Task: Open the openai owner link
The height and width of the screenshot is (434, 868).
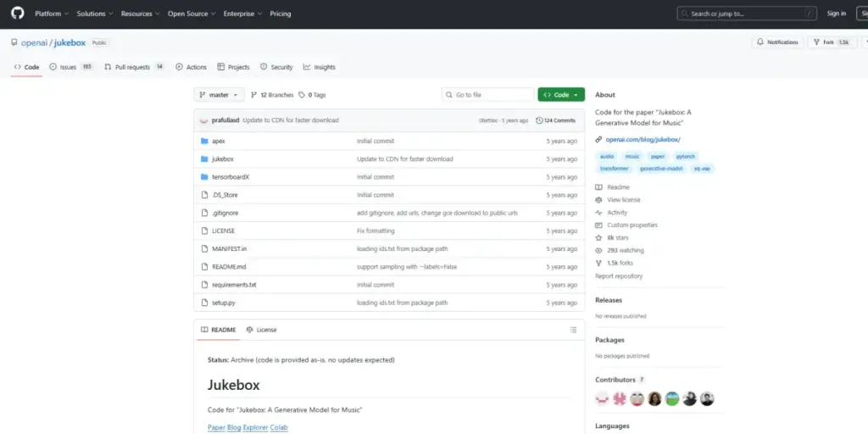Action: (34, 42)
